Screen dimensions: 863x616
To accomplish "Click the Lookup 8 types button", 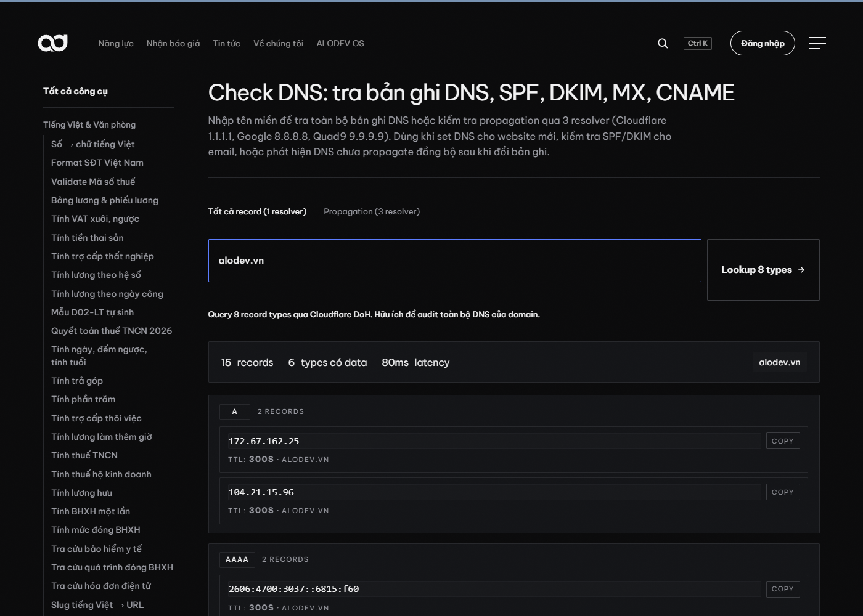I will (x=763, y=270).
